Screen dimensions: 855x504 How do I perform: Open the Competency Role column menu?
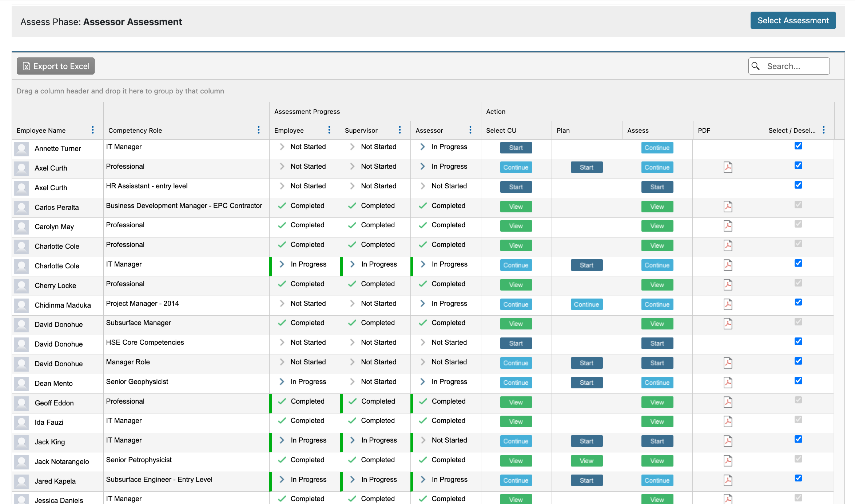pyautogui.click(x=259, y=130)
